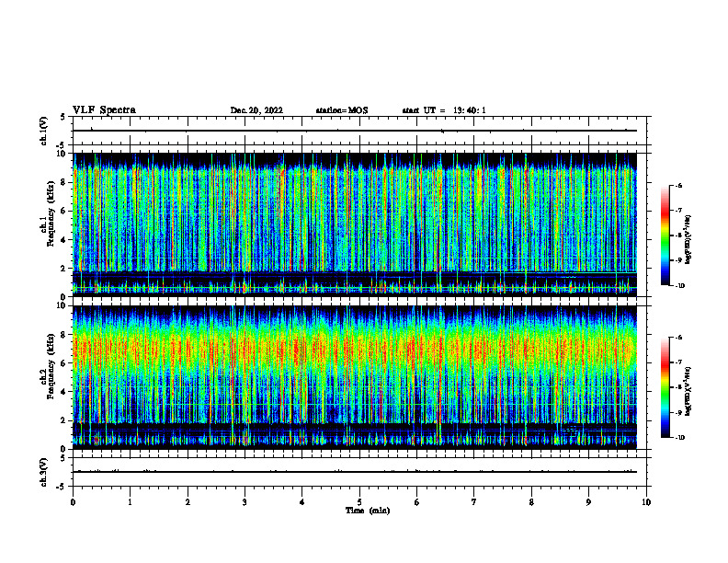728x563 pixels.
Task: Click the "ch.1(V)" waveform axis label
Action: coord(43,131)
